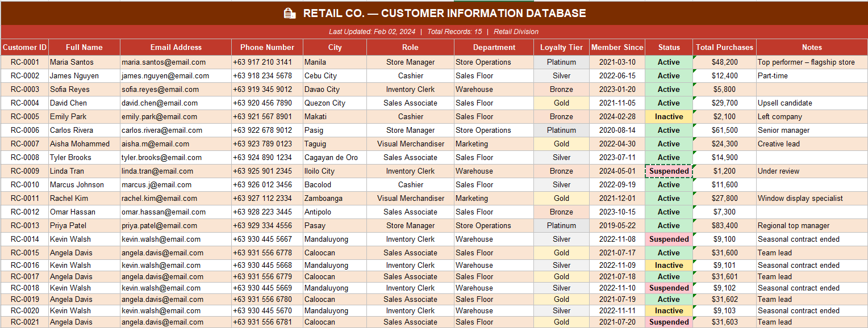Image resolution: width=868 pixels, height=328 pixels.
Task: Open the aisha.m@email.com email cell
Action: tap(155, 144)
